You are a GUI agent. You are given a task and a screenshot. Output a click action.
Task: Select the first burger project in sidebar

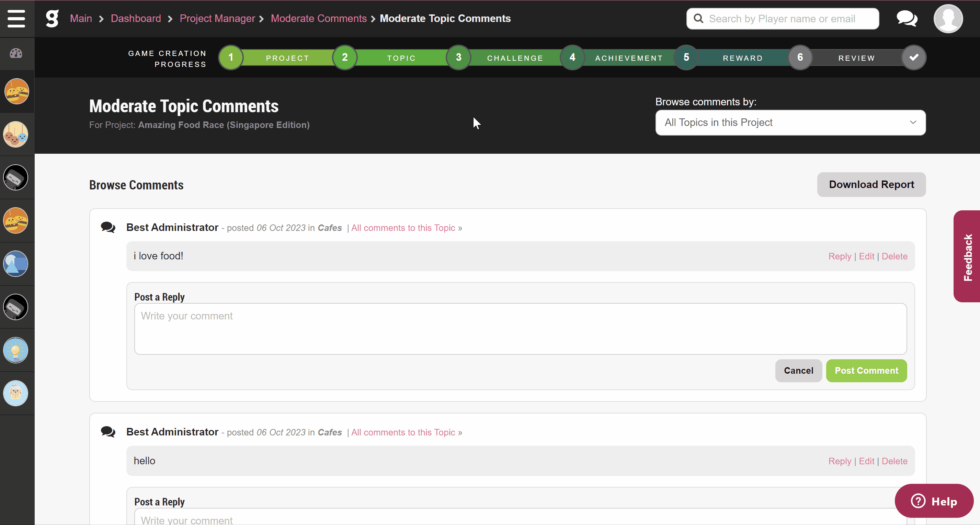point(16,91)
